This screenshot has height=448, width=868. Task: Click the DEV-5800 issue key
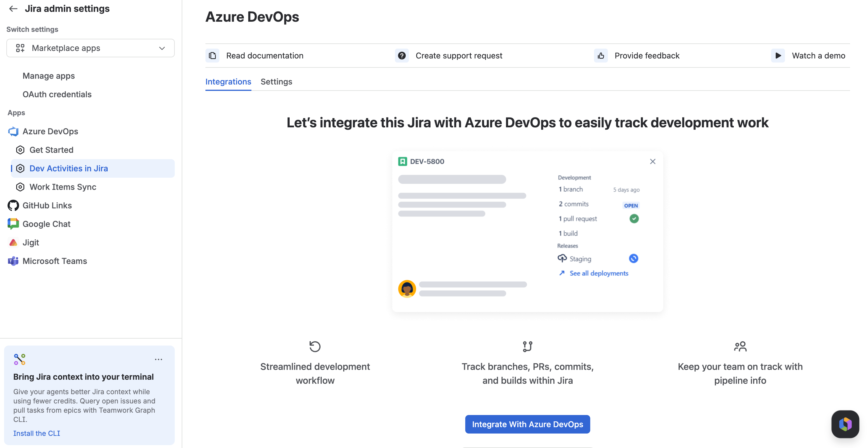pyautogui.click(x=427, y=162)
